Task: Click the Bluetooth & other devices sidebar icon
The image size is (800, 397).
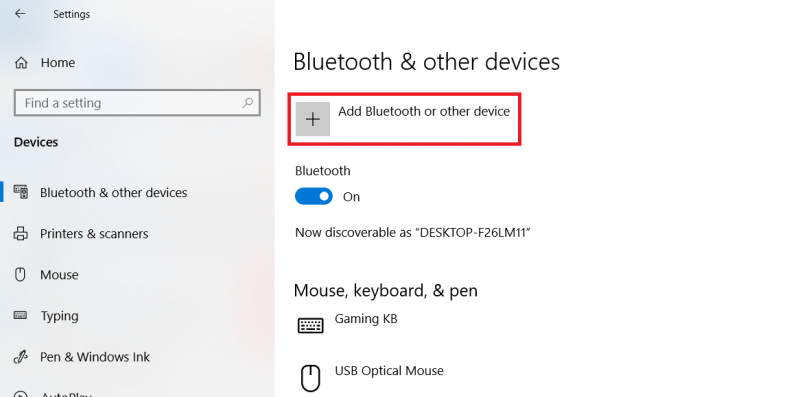Action: [x=20, y=192]
